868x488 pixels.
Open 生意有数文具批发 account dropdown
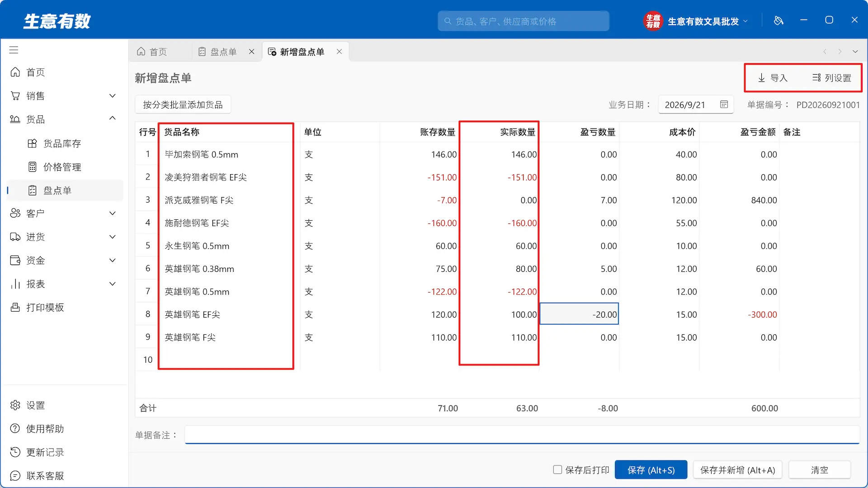coord(696,21)
